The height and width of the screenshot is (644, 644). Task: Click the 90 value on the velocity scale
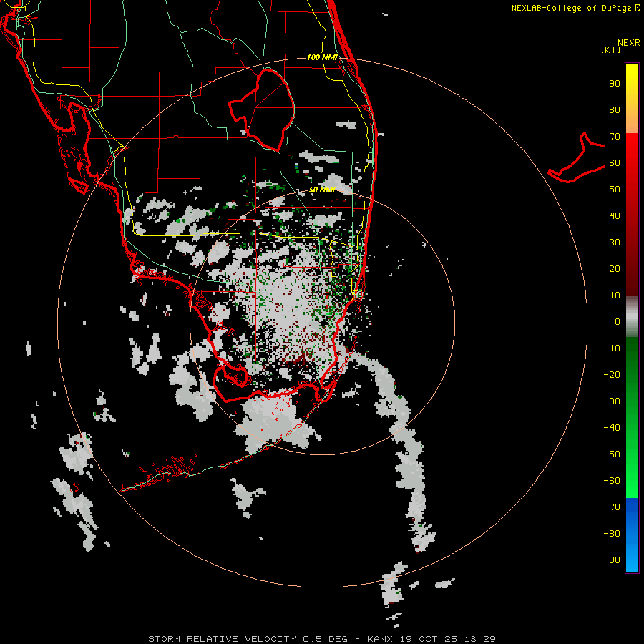[x=615, y=84]
